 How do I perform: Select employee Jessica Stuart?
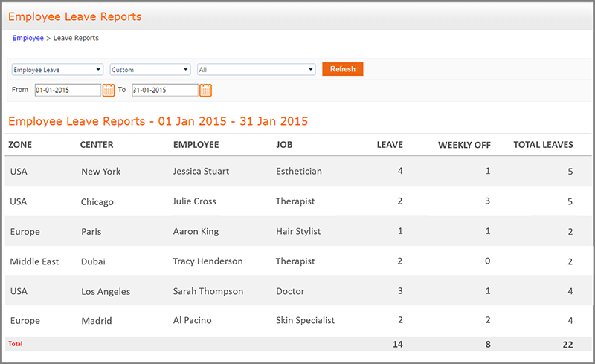[x=201, y=171]
